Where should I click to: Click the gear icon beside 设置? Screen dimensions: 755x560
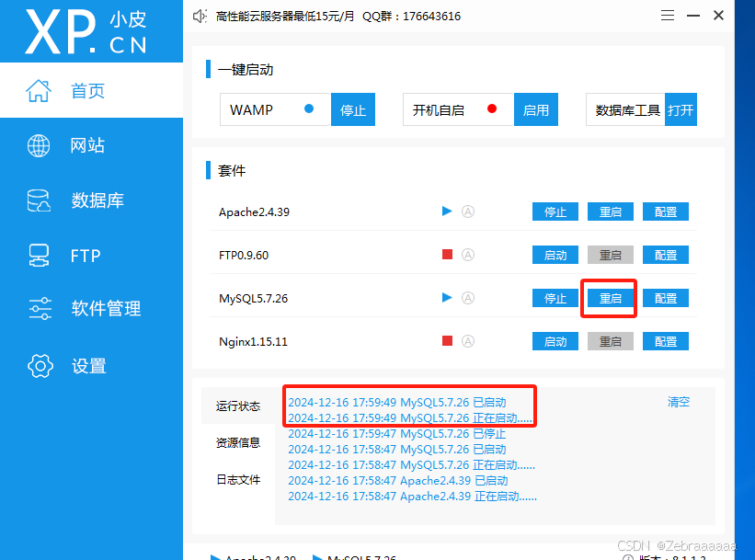[40, 366]
